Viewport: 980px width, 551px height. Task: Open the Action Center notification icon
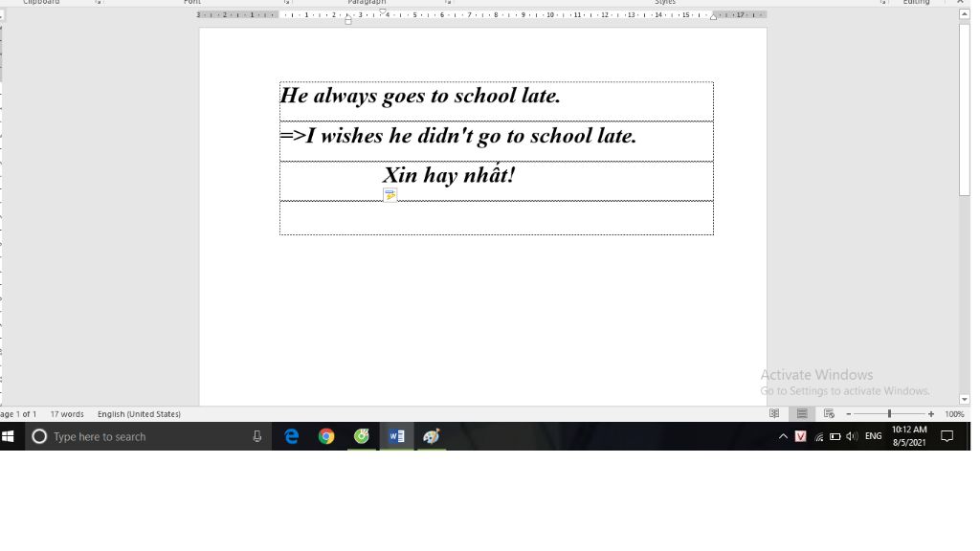(x=947, y=436)
